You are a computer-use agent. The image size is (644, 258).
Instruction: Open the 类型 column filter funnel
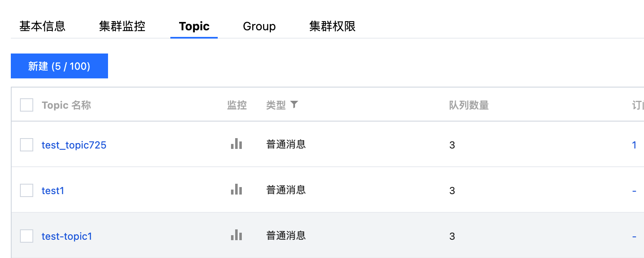coord(295,105)
